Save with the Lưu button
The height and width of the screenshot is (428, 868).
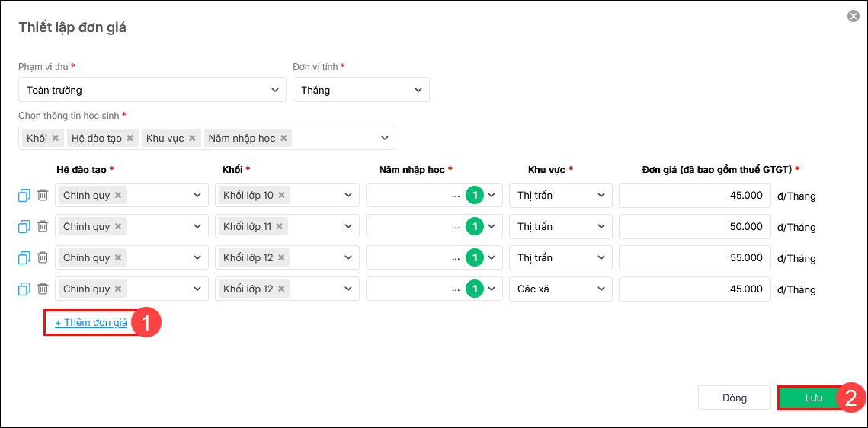813,398
